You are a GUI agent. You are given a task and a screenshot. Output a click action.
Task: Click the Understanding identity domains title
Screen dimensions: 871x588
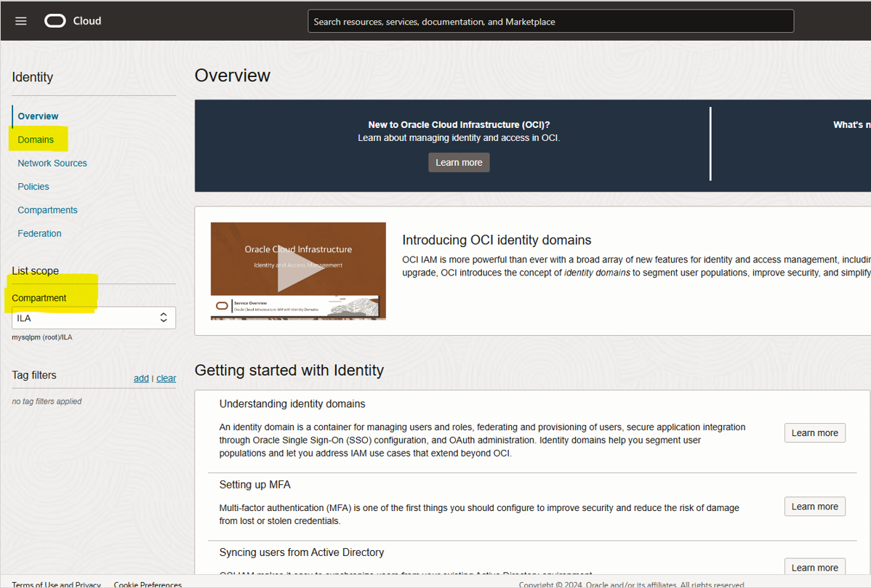[x=292, y=403]
